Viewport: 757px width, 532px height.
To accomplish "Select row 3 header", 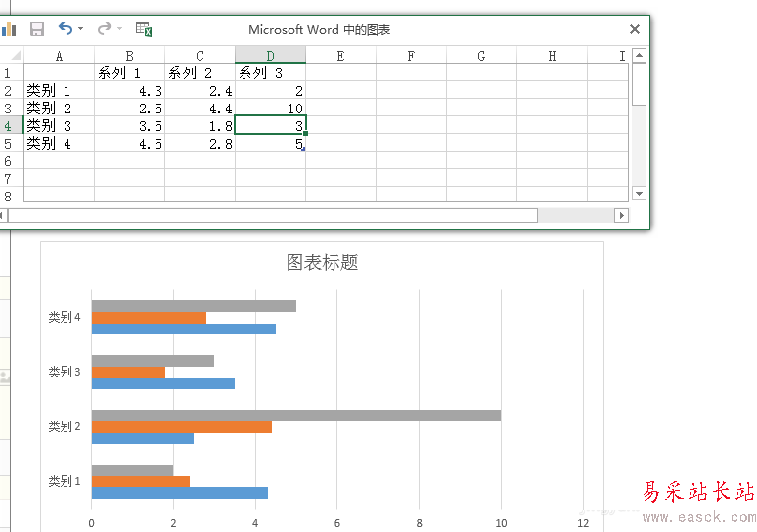I will [11, 109].
